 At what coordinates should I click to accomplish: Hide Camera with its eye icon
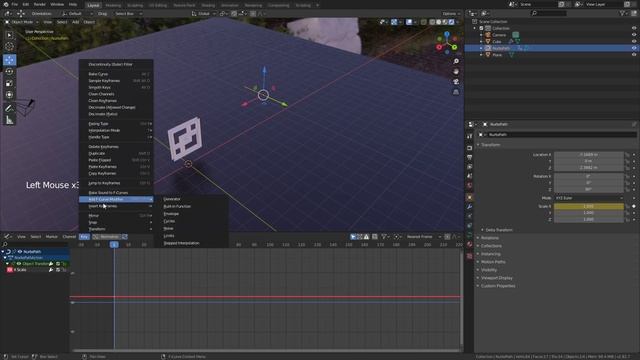click(x=634, y=35)
